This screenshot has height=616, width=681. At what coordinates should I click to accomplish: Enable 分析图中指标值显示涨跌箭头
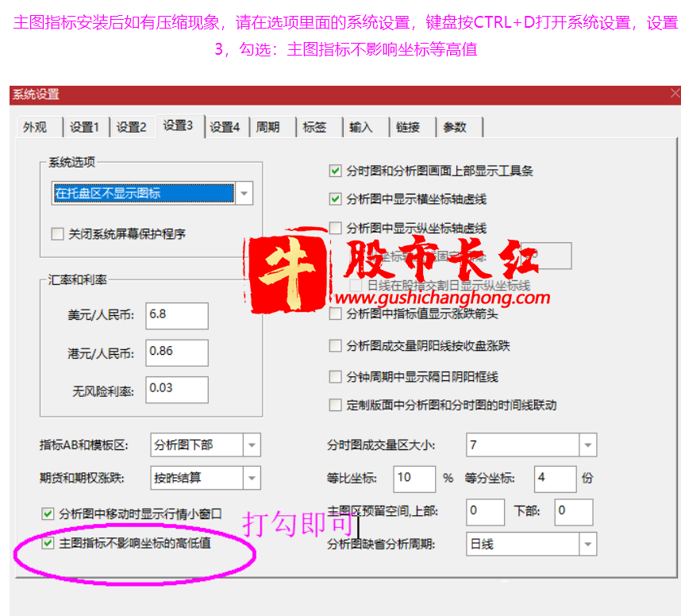click(x=335, y=314)
